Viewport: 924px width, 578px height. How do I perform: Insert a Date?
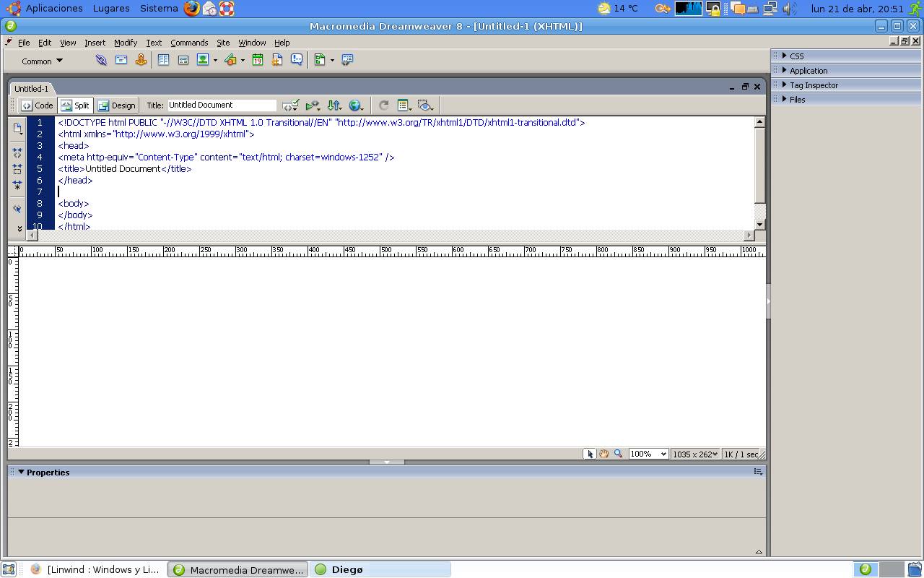pyautogui.click(x=257, y=60)
